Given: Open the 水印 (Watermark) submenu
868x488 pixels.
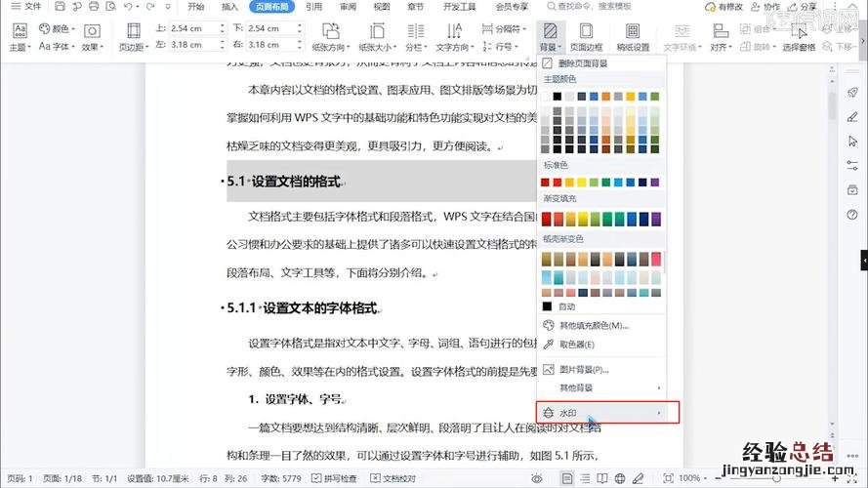Looking at the screenshot, I should point(607,413).
